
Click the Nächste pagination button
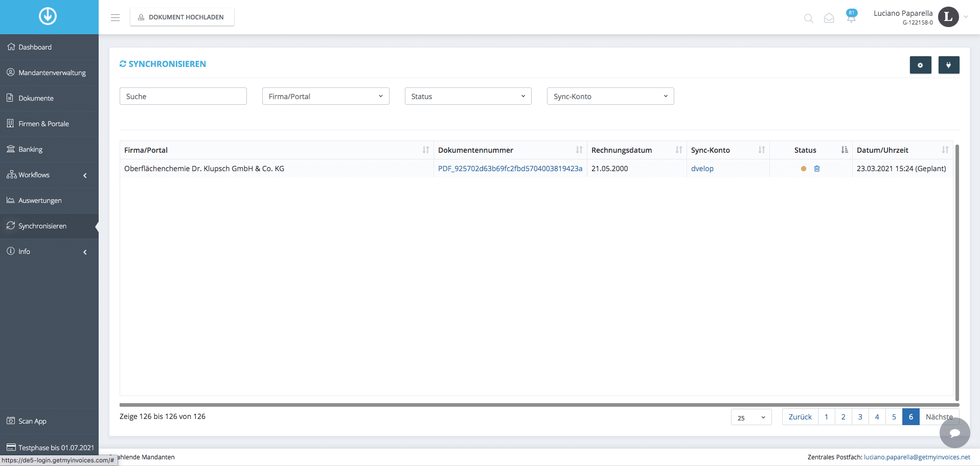coord(939,417)
